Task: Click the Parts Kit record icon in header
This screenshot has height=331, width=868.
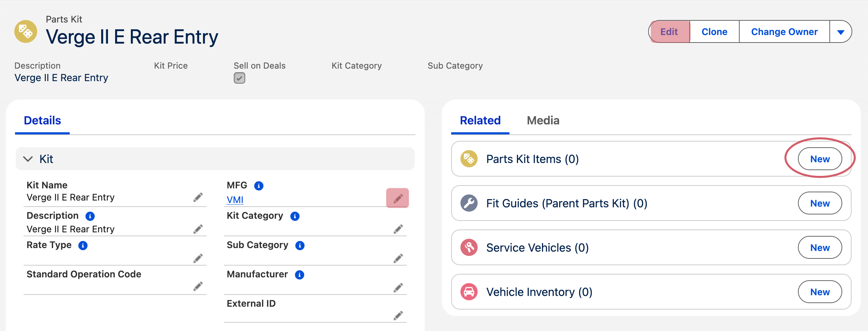Action: point(26,31)
